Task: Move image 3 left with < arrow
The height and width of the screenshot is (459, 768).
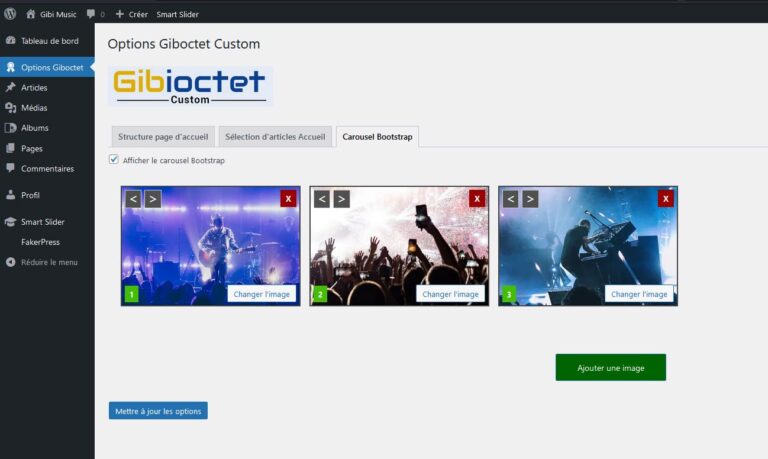Action: [x=510, y=199]
